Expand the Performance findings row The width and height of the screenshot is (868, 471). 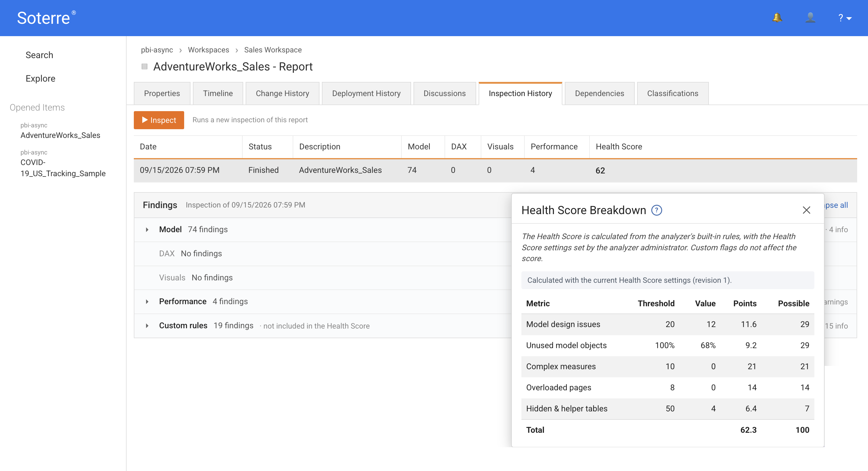147,302
